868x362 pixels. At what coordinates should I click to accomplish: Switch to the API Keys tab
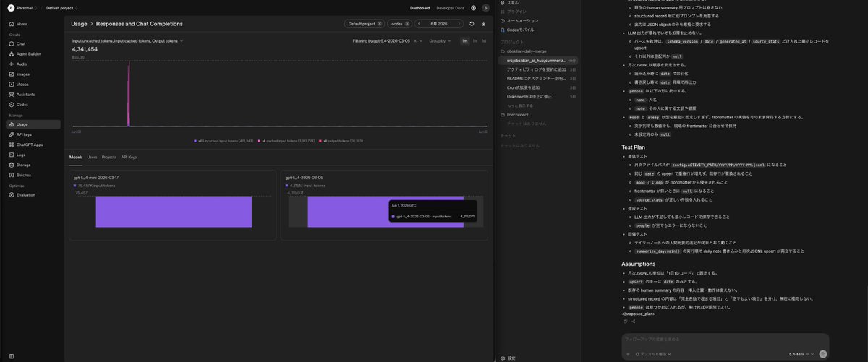(129, 157)
